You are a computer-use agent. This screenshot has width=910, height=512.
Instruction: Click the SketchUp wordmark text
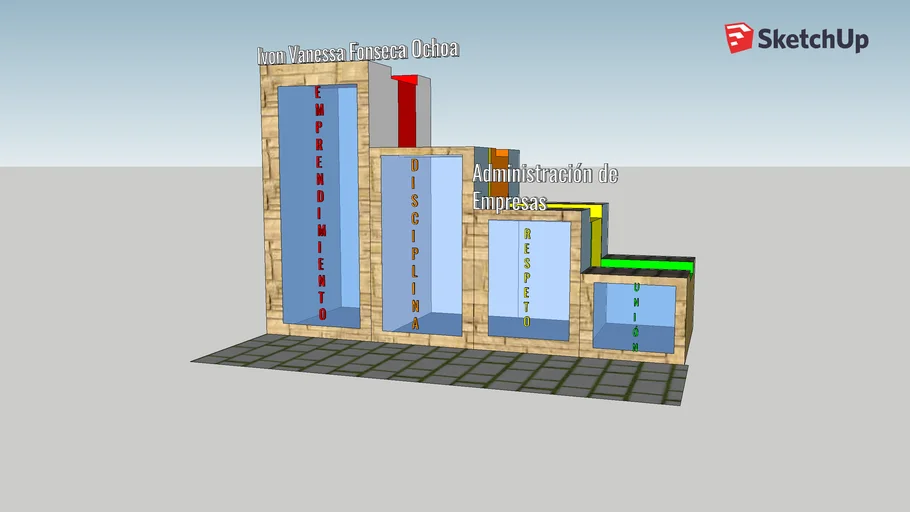tap(812, 39)
